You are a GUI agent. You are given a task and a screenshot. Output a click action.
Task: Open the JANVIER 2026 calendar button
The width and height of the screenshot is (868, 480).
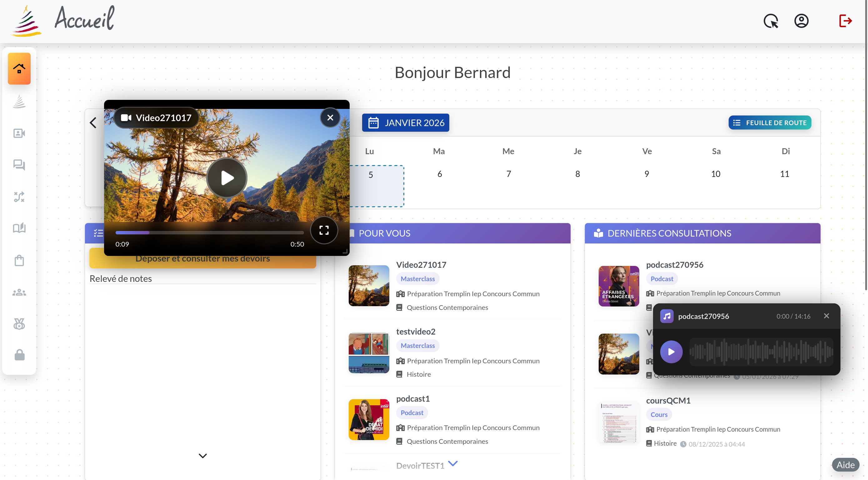click(405, 123)
